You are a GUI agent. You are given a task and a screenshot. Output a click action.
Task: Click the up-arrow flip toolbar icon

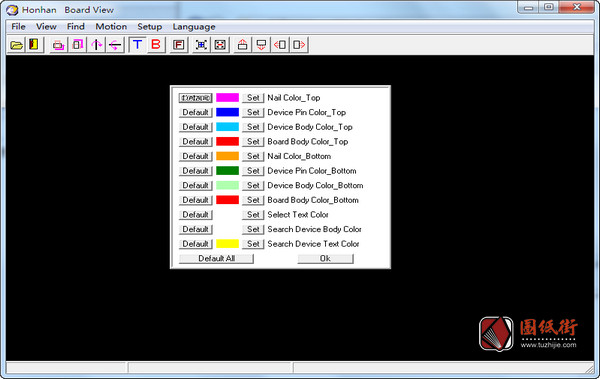tap(96, 45)
